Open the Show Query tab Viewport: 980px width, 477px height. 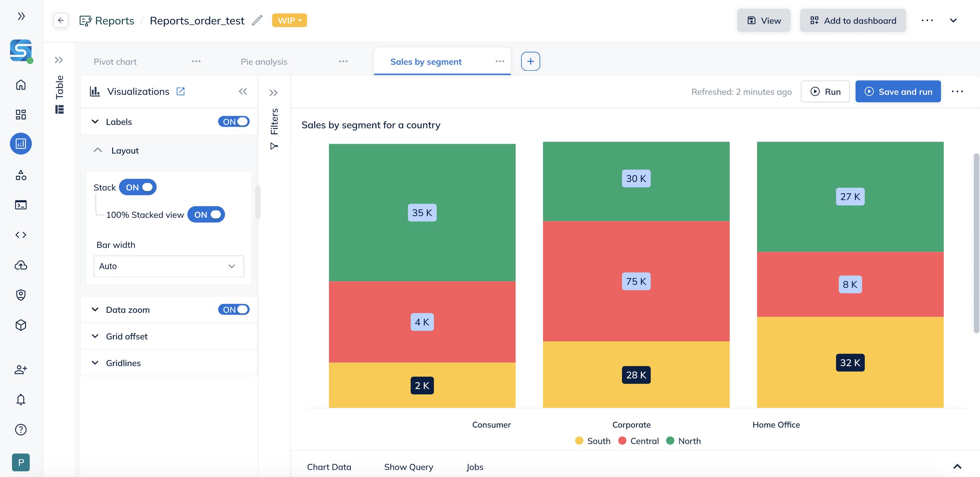coord(409,467)
